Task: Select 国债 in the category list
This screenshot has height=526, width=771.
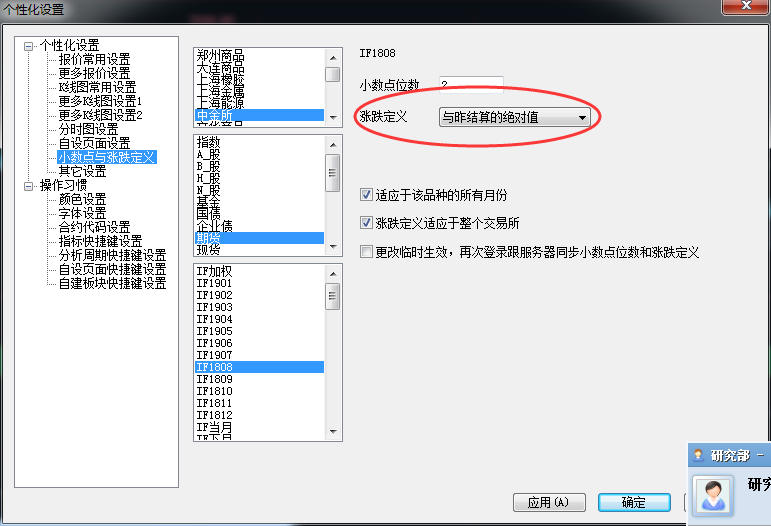Action: click(259, 213)
